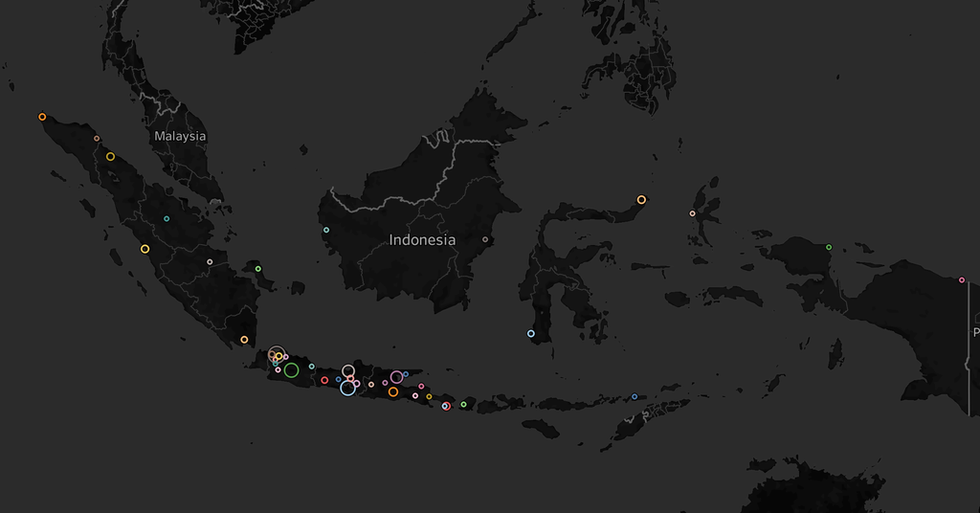The image size is (980, 513).
Task: Select the pink circle near Papua's eastern border
Action: [x=962, y=279]
